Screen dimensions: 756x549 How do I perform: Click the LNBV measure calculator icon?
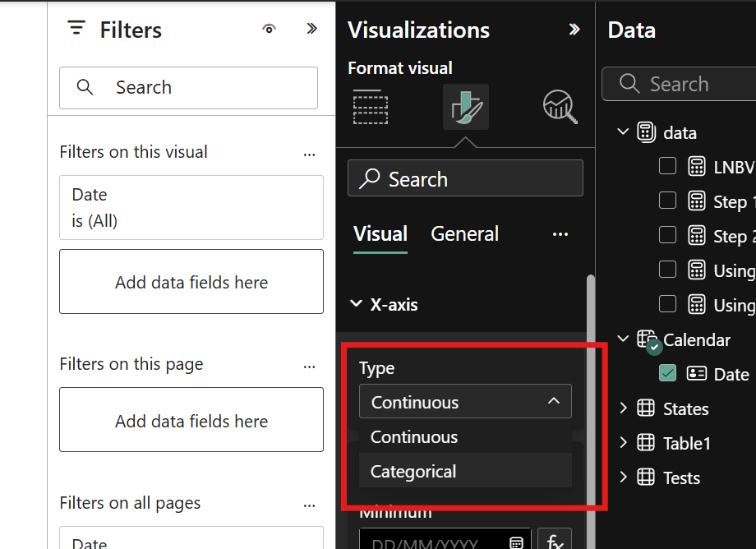tap(697, 166)
